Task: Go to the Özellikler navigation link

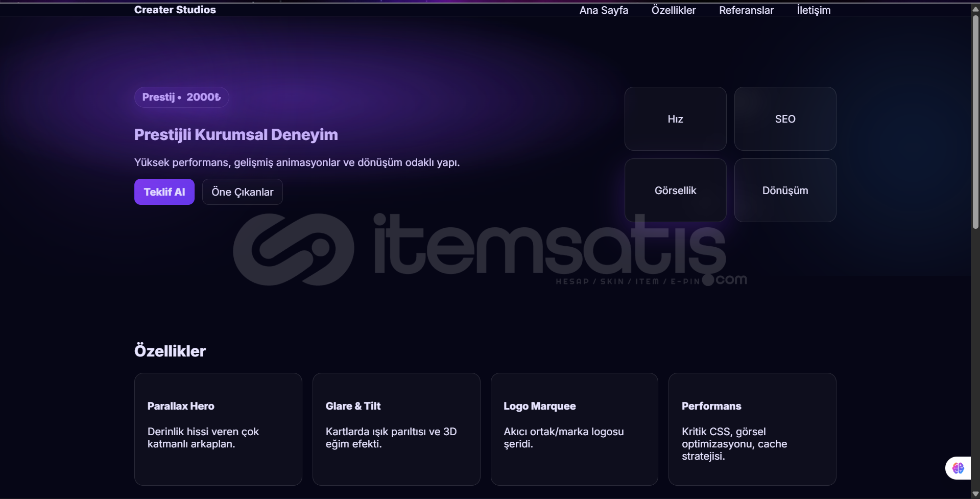Action: coord(673,10)
